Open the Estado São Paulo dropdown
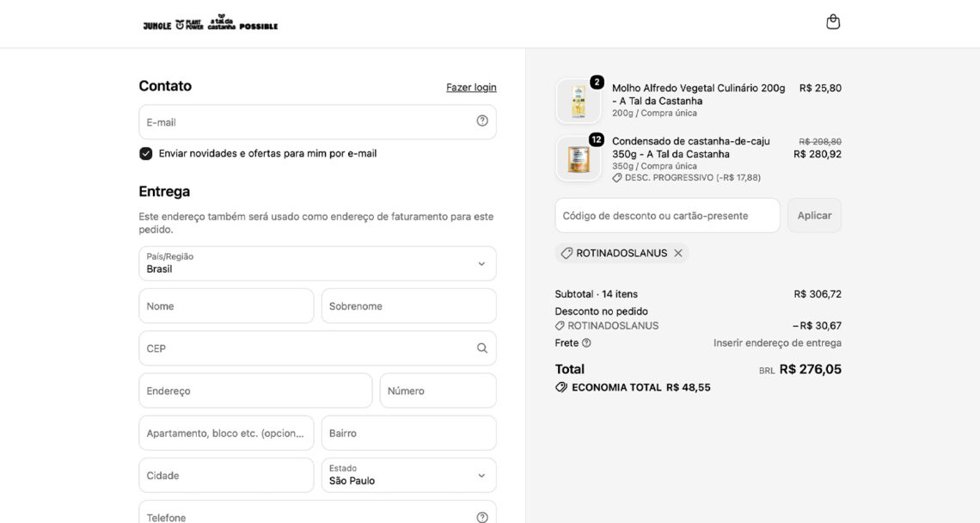The height and width of the screenshot is (523, 980). pos(408,475)
